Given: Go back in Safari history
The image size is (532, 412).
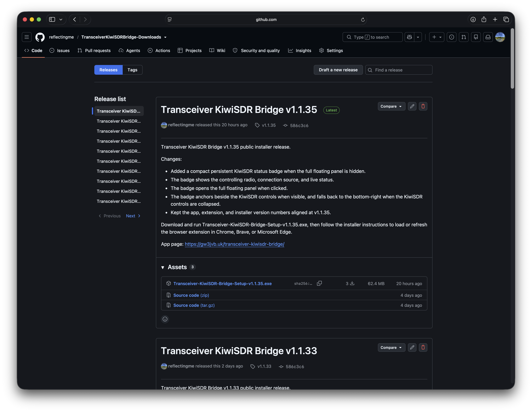Looking at the screenshot, I should (x=75, y=19).
